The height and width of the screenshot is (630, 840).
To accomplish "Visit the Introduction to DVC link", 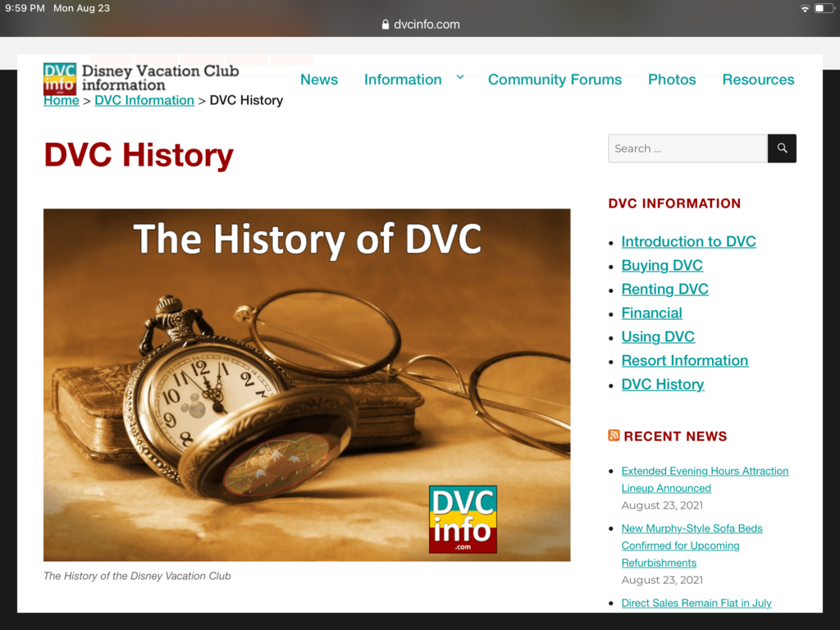I will coord(688,241).
